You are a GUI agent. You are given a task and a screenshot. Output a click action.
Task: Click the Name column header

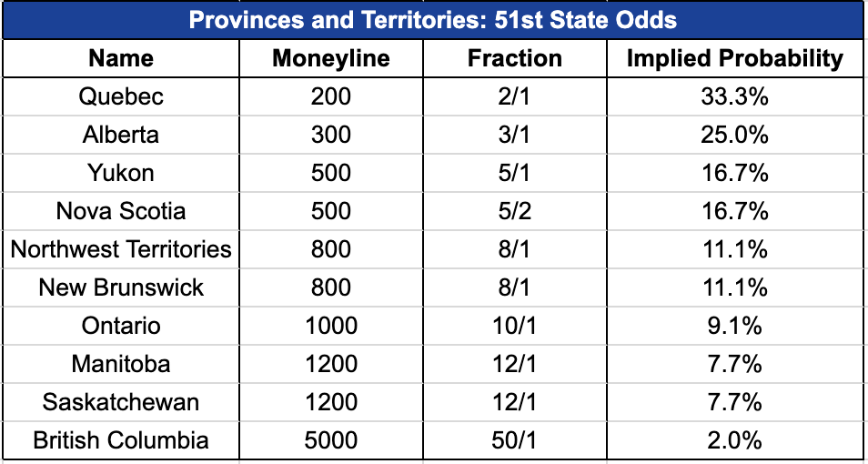[121, 58]
